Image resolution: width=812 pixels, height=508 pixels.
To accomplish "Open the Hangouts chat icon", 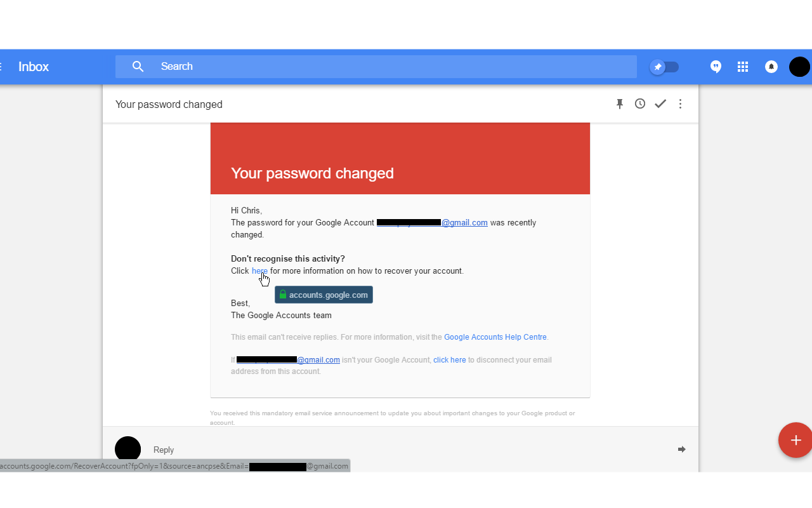I will pos(716,67).
